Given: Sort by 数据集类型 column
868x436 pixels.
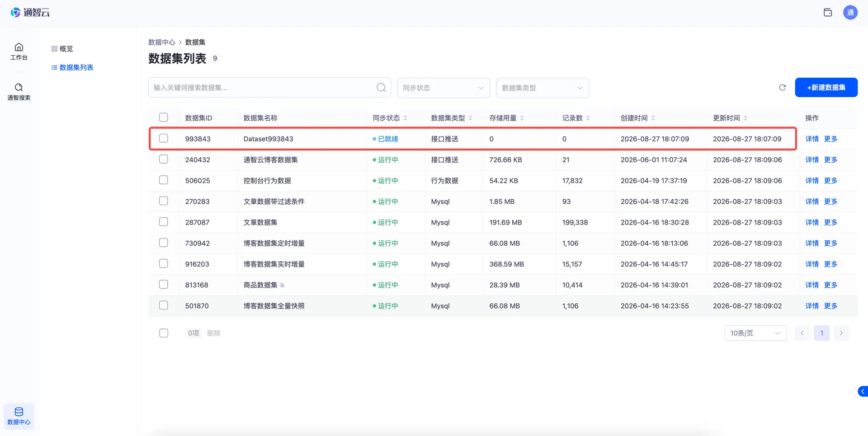Looking at the screenshot, I should [x=470, y=118].
